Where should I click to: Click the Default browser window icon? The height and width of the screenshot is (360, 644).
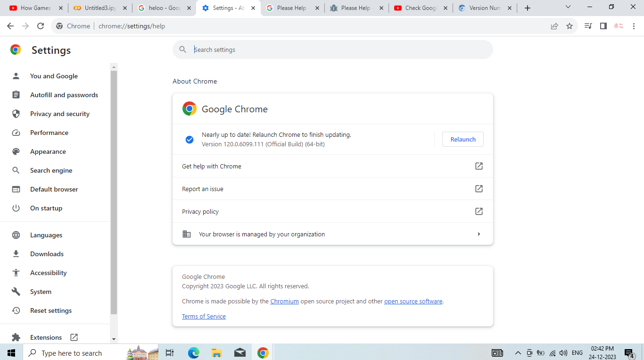(x=16, y=189)
